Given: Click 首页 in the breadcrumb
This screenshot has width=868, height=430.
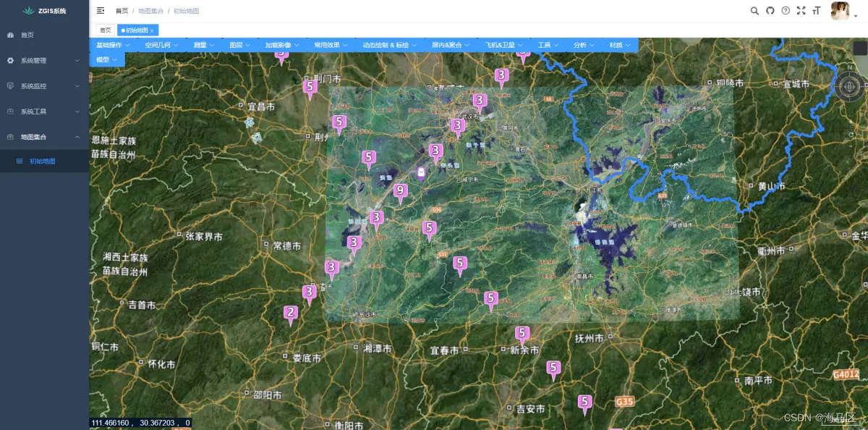Looking at the screenshot, I should tap(122, 11).
